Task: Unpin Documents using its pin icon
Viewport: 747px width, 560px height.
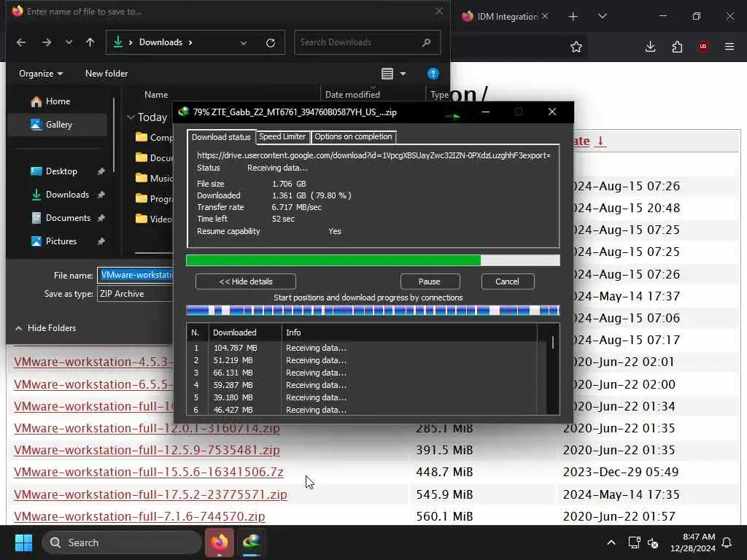Action: 101,218
